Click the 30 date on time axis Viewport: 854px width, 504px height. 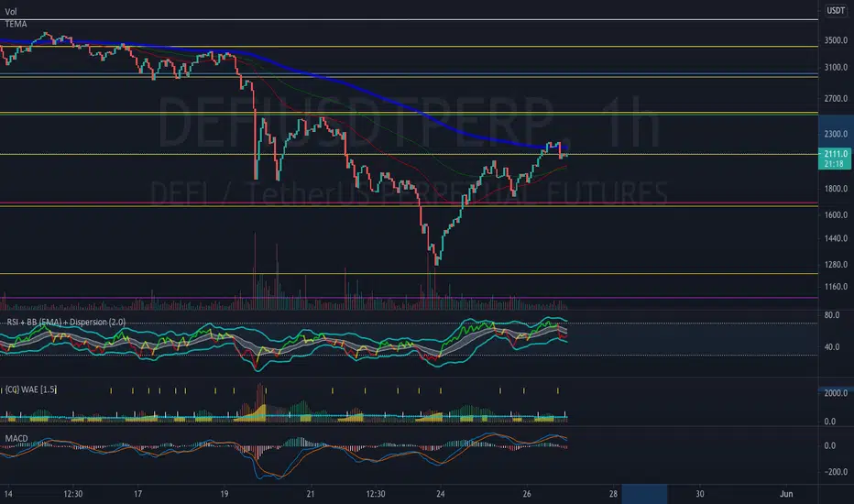pos(699,494)
